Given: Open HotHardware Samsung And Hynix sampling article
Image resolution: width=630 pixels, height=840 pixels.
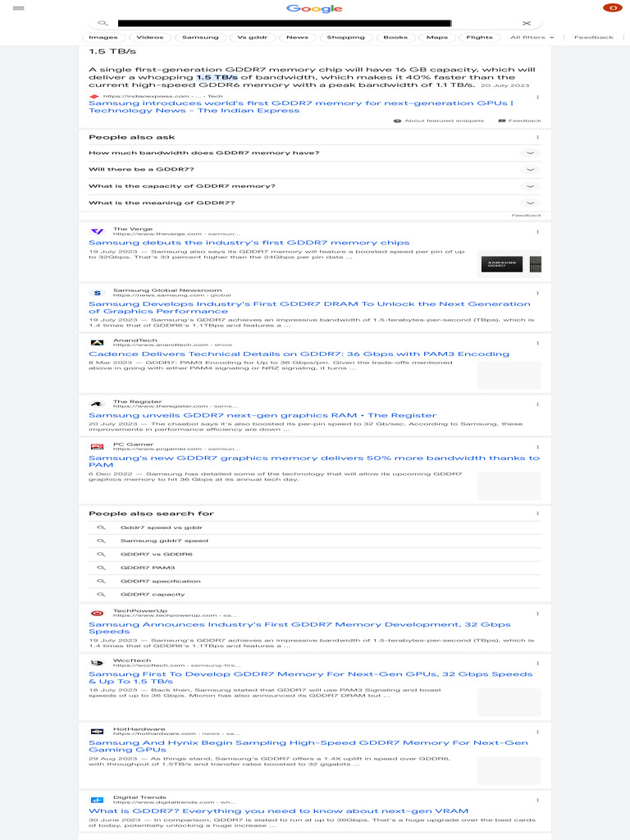Looking at the screenshot, I should point(308,746).
